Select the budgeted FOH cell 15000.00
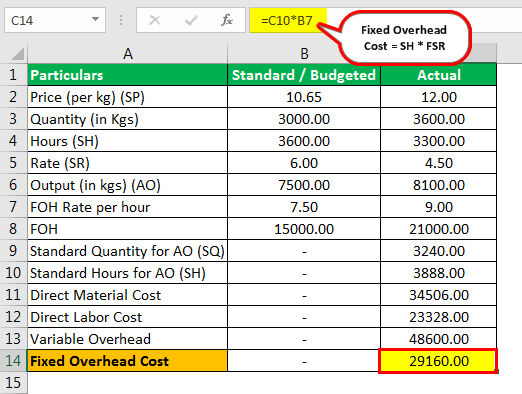The width and height of the screenshot is (522, 394). 304,229
